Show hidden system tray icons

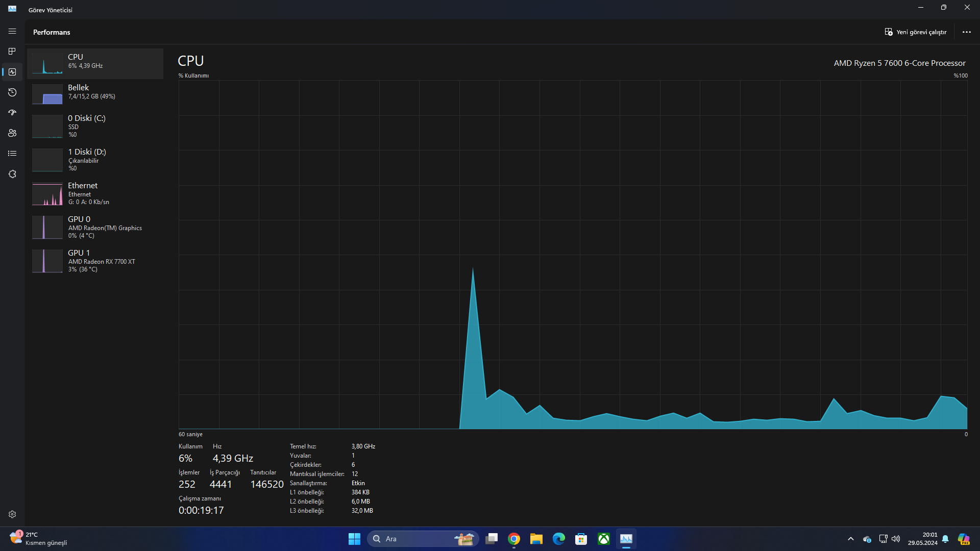pos(851,539)
